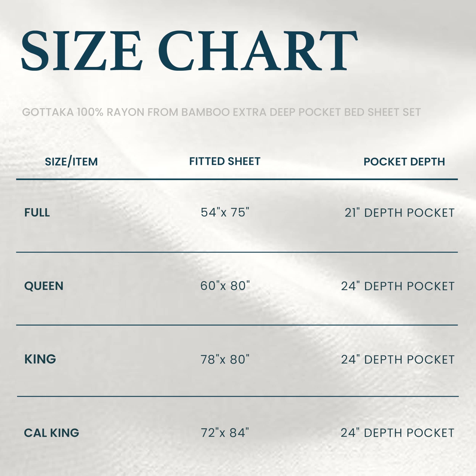Select the FITTED SHEET column header
476x476 pixels.
pos(225,161)
